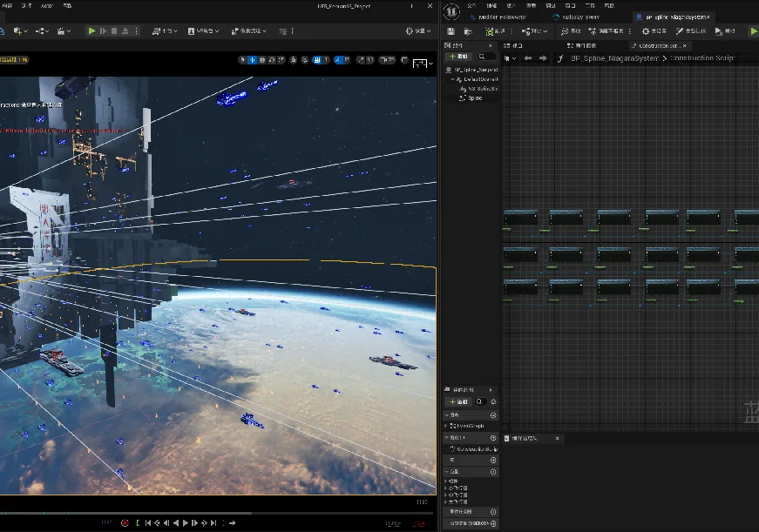Switch to the Modifier Follow actor tab
The width and height of the screenshot is (759, 532).
click(498, 17)
